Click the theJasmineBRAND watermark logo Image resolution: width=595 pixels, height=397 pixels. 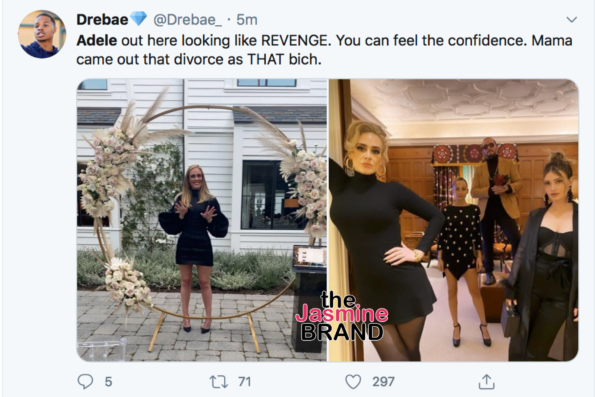[342, 316]
